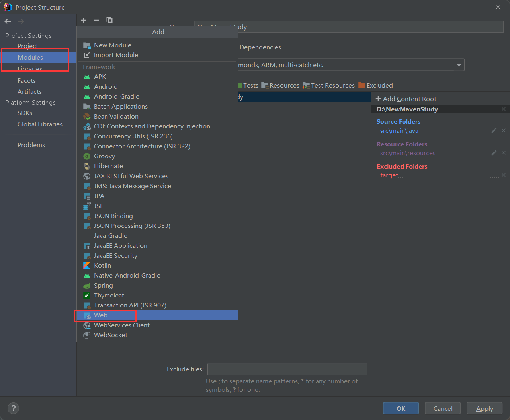Remove the target excluded folder entry
Viewport: 510px width, 420px height.
coord(504,175)
